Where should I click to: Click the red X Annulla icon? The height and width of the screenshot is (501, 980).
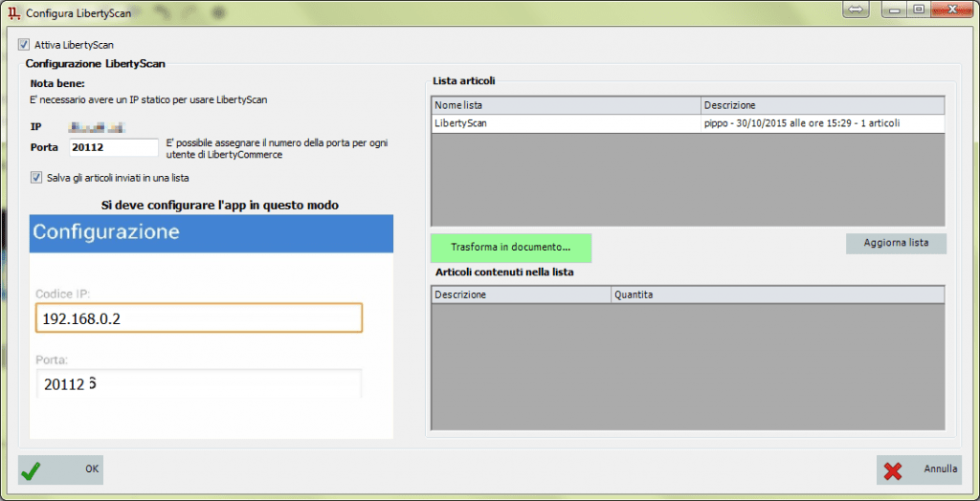[893, 471]
